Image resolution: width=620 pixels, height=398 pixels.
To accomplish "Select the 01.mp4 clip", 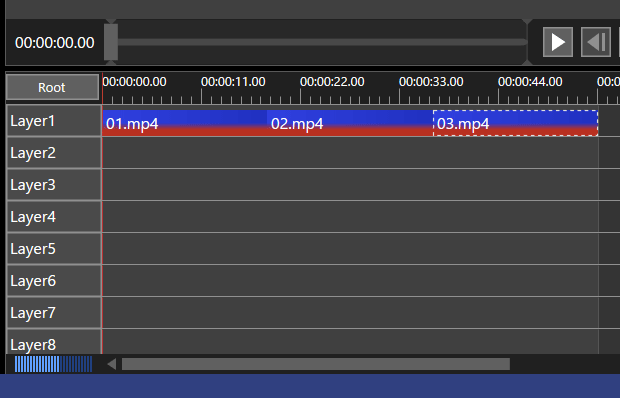I will pyautogui.click(x=185, y=123).
